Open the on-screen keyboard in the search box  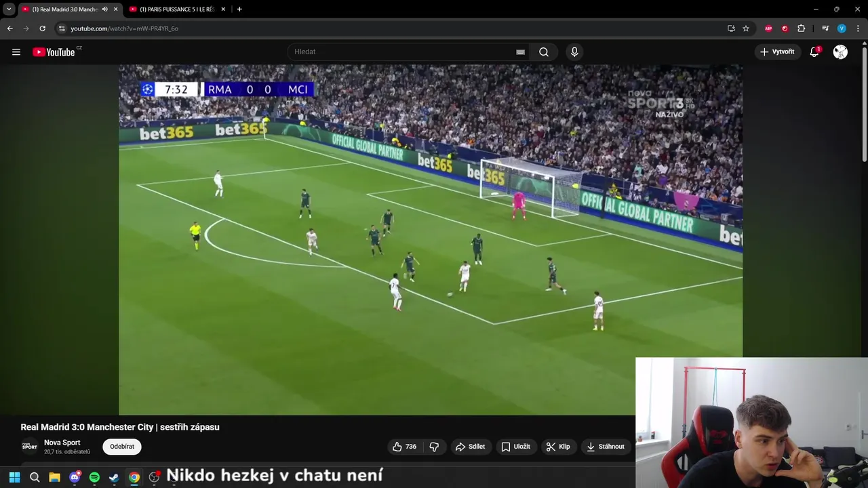pos(520,52)
